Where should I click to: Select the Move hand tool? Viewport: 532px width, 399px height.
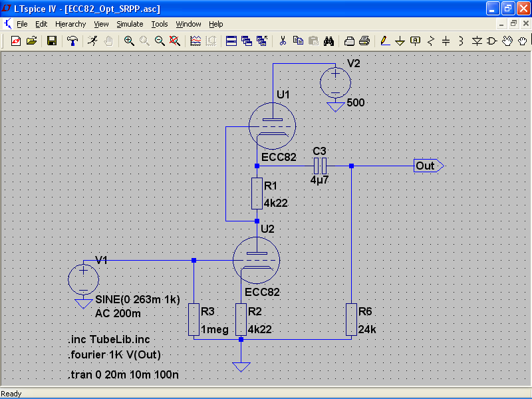point(507,41)
